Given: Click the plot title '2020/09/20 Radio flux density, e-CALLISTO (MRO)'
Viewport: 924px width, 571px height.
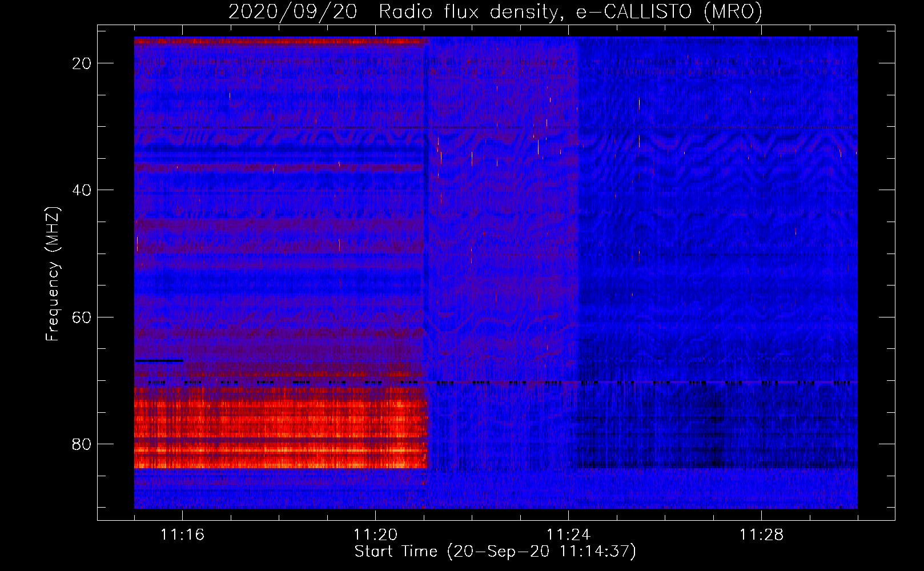Looking at the screenshot, I should pyautogui.click(x=495, y=11).
